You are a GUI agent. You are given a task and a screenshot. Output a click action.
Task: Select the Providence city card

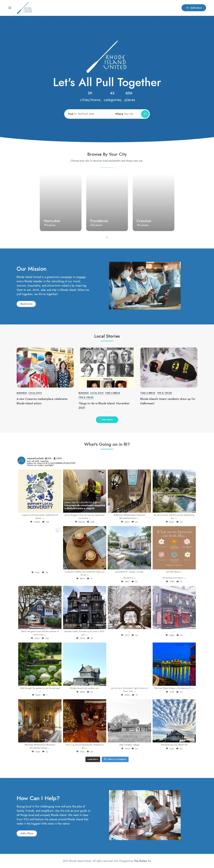point(107,203)
